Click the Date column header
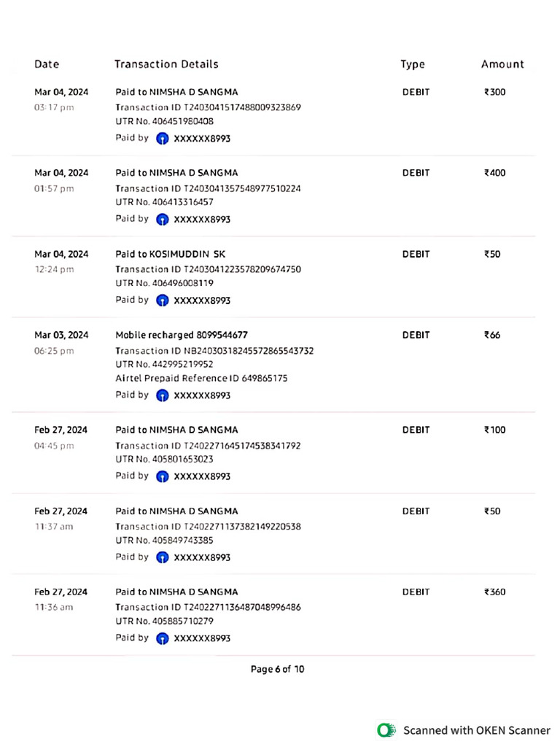560x747 pixels. (47, 64)
